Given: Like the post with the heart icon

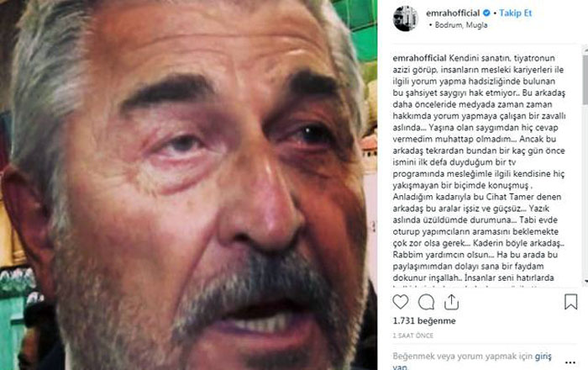Looking at the screenshot, I should 401,302.
